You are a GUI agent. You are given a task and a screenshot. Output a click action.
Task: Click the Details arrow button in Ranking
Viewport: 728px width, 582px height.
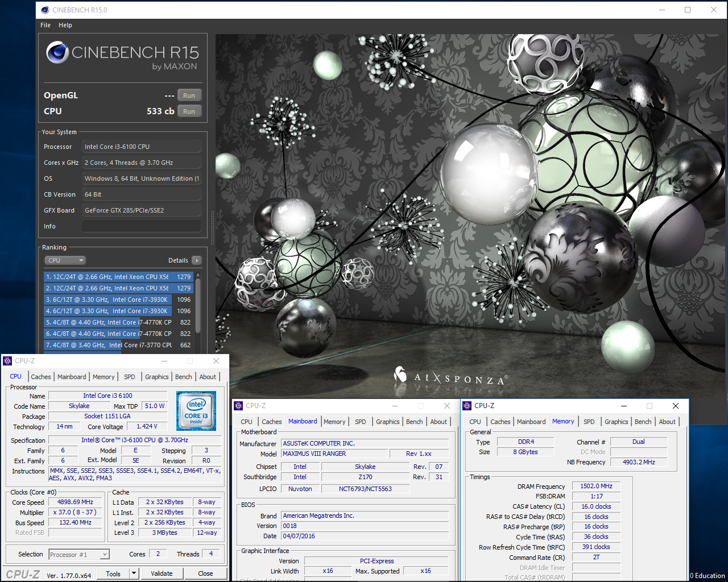[x=197, y=260]
